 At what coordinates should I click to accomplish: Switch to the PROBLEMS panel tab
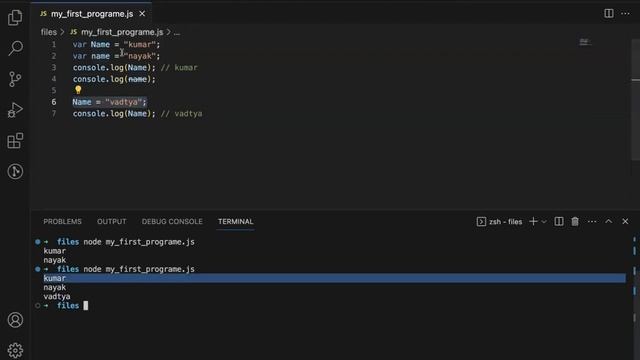(x=62, y=222)
